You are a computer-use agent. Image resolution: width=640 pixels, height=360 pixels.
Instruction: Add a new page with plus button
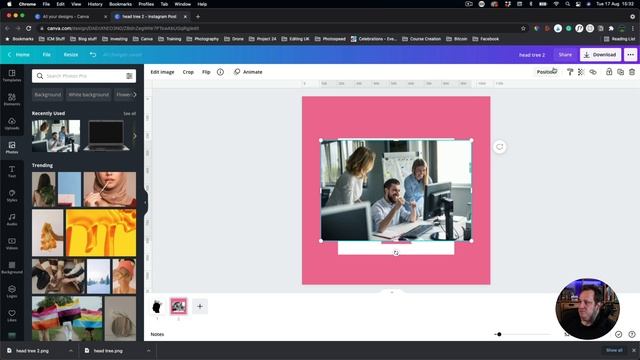pos(200,307)
